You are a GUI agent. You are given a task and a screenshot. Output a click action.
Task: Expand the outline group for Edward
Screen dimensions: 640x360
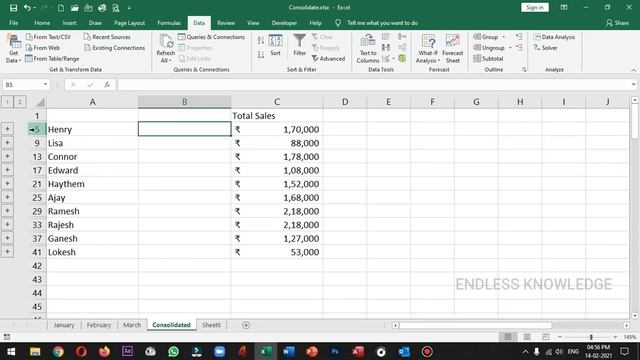[7, 170]
